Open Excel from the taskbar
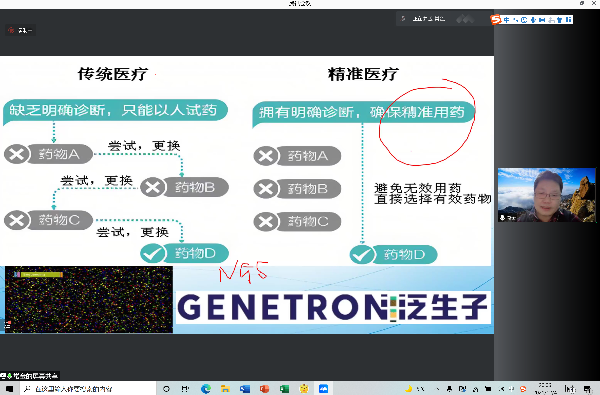This screenshot has height=395, width=600. click(284, 389)
